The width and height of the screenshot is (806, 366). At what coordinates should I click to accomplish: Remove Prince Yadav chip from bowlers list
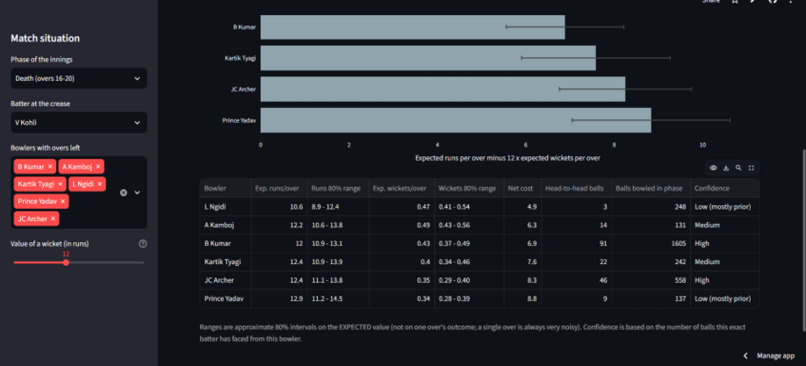point(63,202)
